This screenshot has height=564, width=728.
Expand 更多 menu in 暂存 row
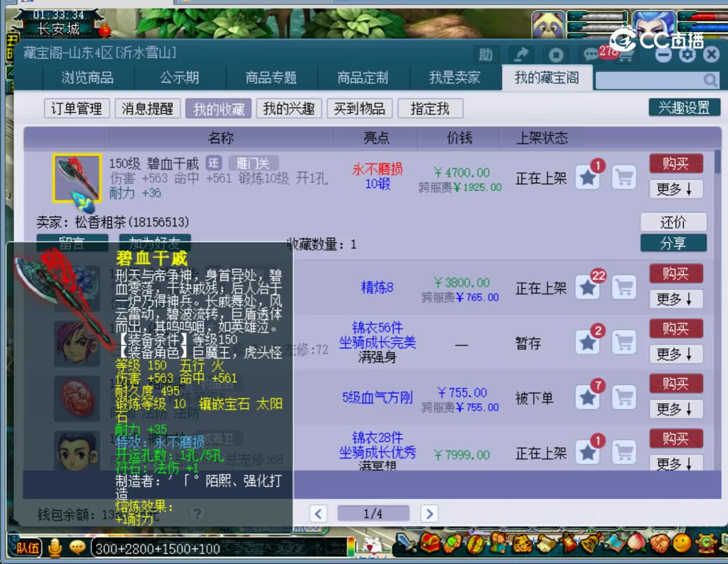pos(676,354)
